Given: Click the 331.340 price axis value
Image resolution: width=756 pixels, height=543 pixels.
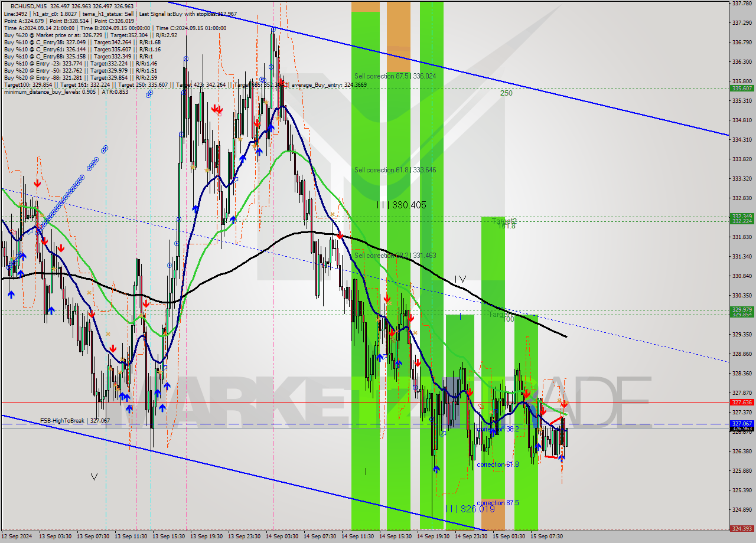Looking at the screenshot, I should tap(742, 256).
